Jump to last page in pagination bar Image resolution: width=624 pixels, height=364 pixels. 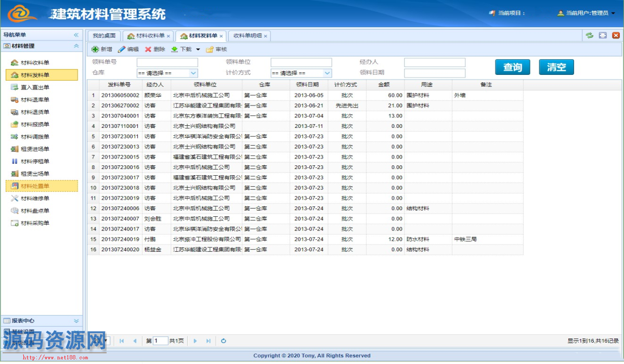tap(208, 341)
